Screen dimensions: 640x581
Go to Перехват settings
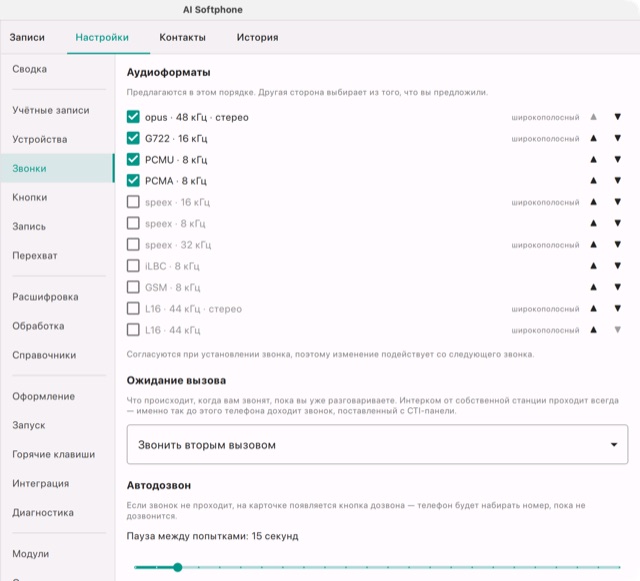pos(35,256)
